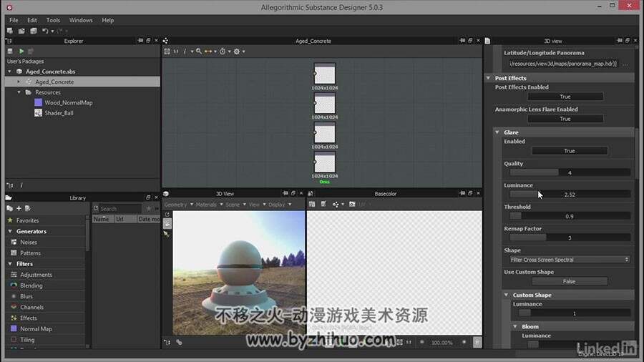This screenshot has width=644, height=362.
Task: Select Effects in Library filters
Action: (29, 318)
